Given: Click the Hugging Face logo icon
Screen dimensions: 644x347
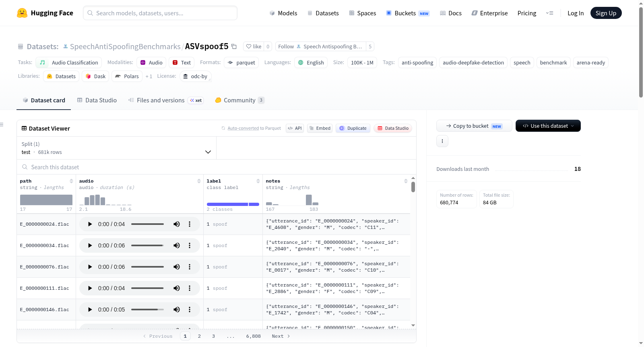Looking at the screenshot, I should click(22, 13).
